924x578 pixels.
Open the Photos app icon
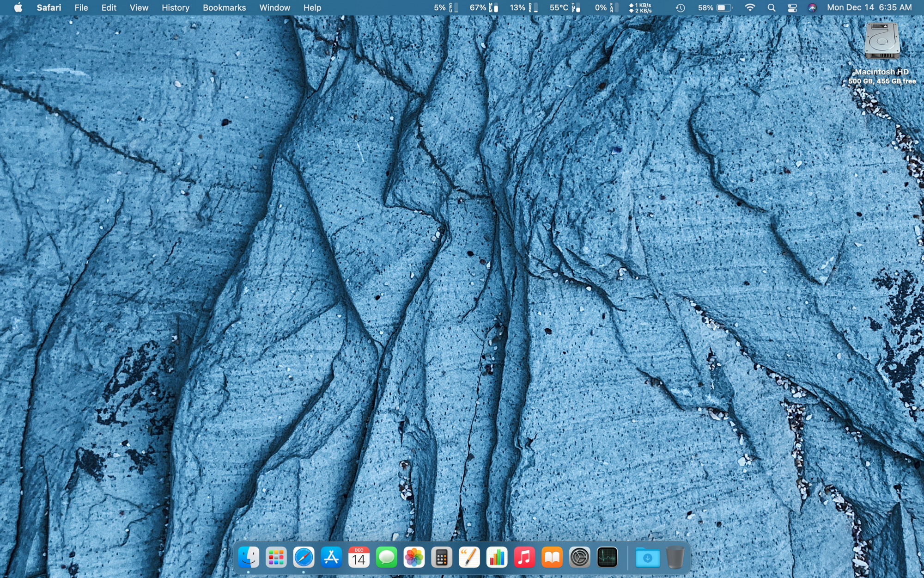coord(414,557)
